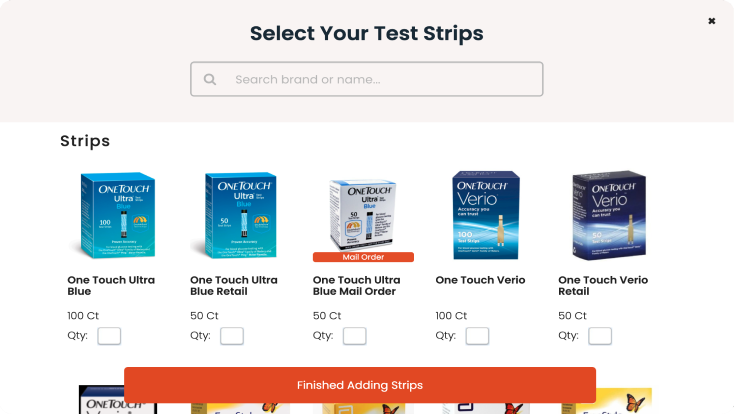735x414 pixels.
Task: Click quantity box for One Touch Ultra Blue
Action: point(109,336)
